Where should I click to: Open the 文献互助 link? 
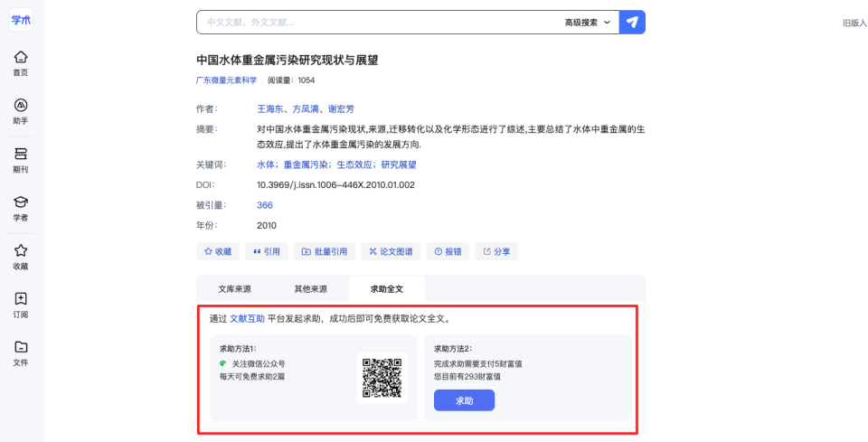coord(247,319)
